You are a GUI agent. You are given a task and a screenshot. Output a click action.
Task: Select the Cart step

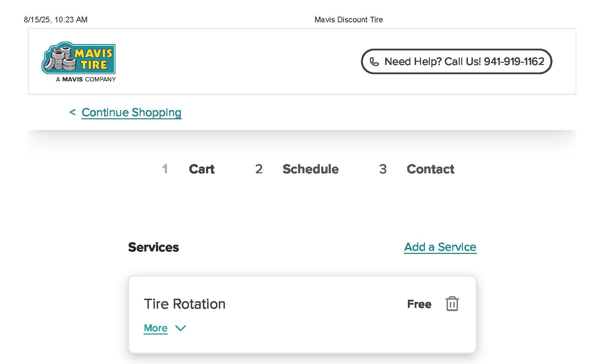point(202,169)
